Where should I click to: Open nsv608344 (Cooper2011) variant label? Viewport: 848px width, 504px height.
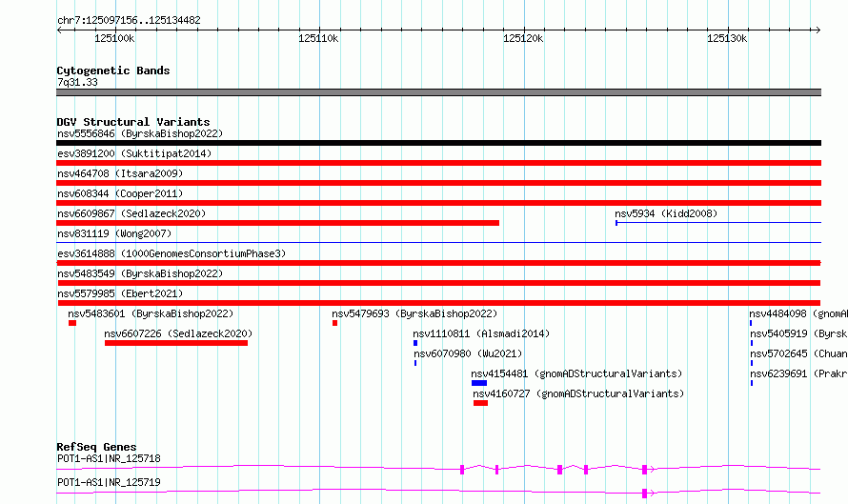tap(120, 193)
